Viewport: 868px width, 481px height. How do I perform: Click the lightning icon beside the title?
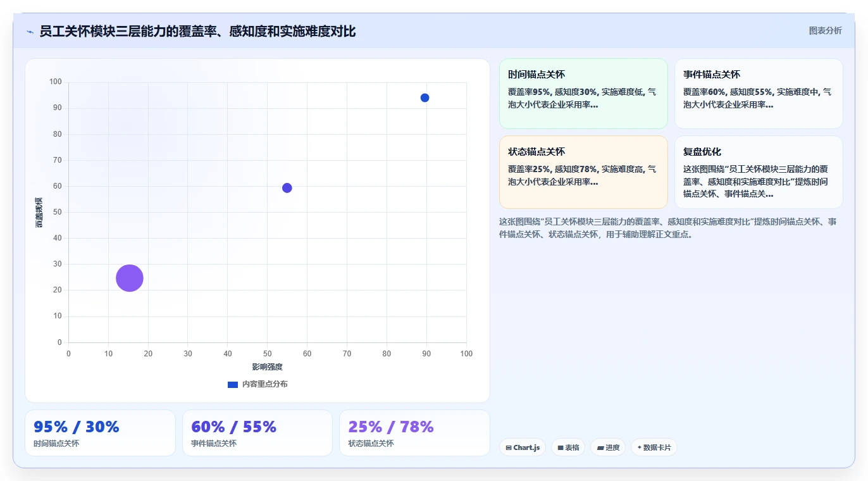(x=30, y=31)
